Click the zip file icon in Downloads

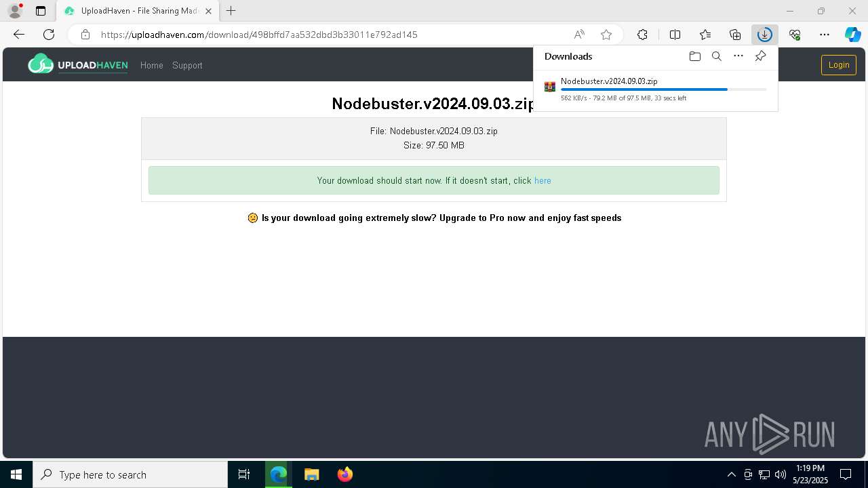550,87
